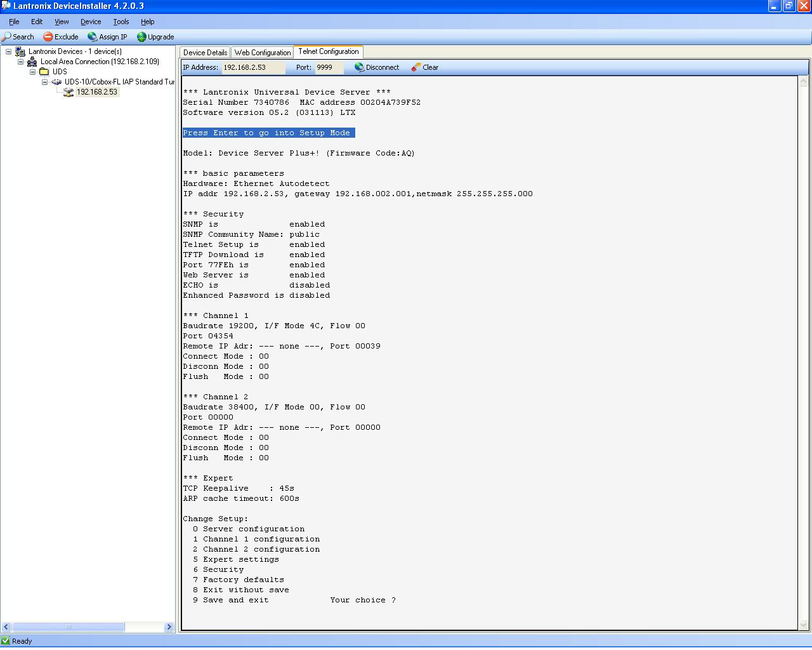Screen dimensions: 812x650
Task: Switch to the Device Details tab
Action: tap(205, 53)
